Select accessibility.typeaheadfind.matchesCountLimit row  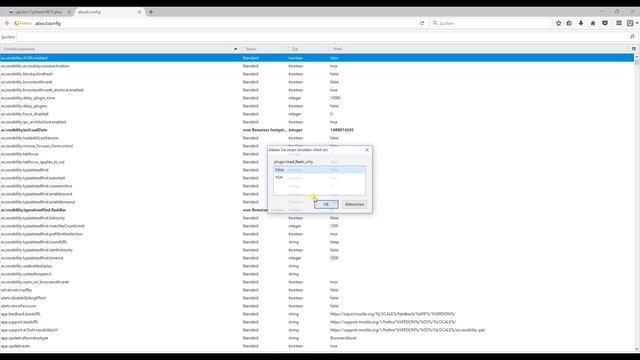pos(317,226)
